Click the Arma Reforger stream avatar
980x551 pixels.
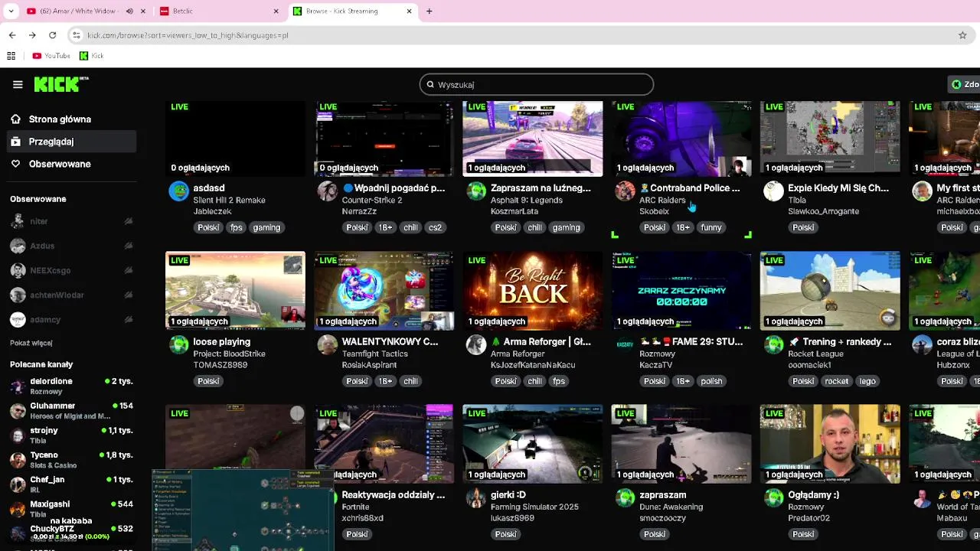pos(475,345)
